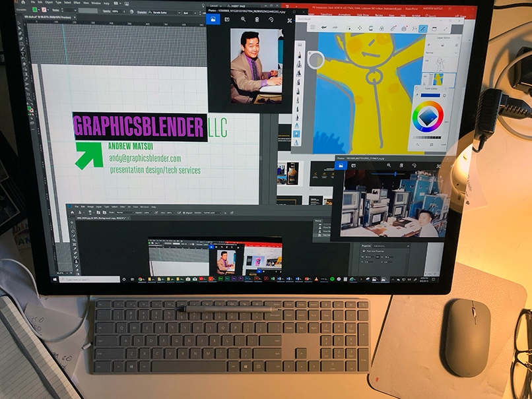Viewport: 532px width, 399px height.
Task: Open PowerPoint Review tab
Action: coord(379,15)
